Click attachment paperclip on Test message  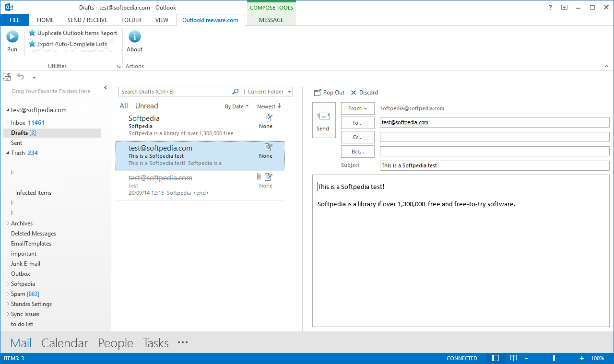click(x=259, y=177)
